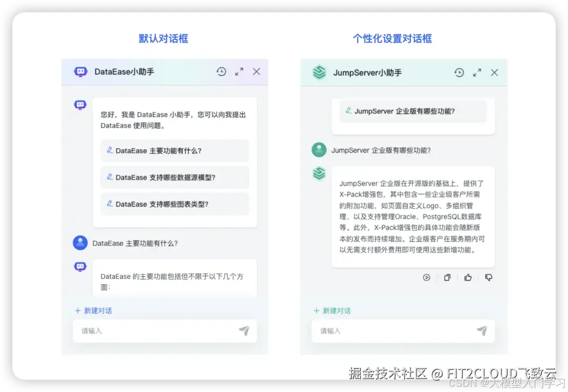Click the 'JumpServer小助手' title
The height and width of the screenshot is (392, 568).
(x=367, y=73)
